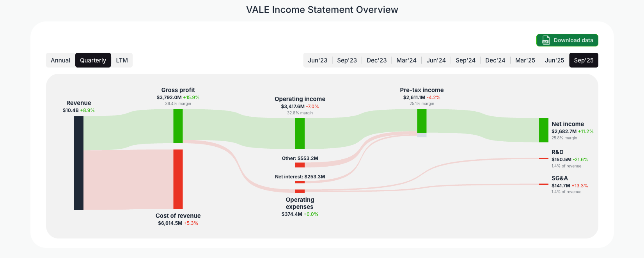Switch to the Dec'24 quarter

pyautogui.click(x=495, y=60)
